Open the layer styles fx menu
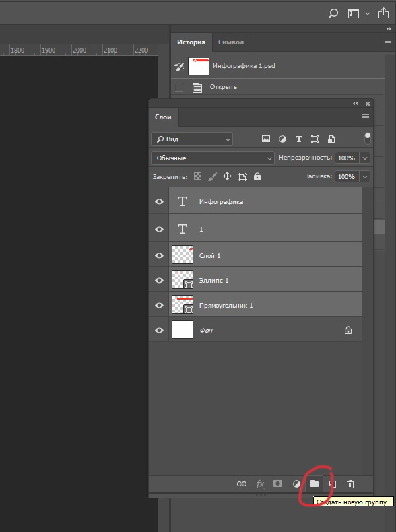Screen dimensions: 396x532 coord(260,484)
